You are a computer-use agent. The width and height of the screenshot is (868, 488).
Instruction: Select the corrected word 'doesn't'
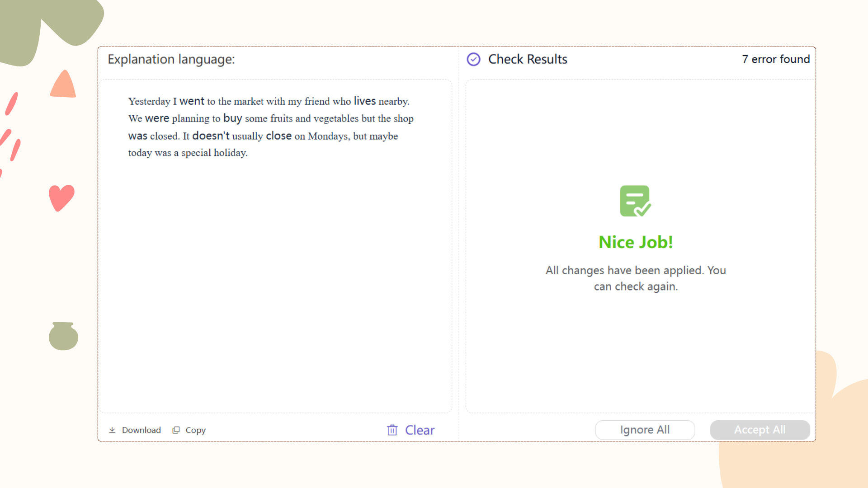tap(211, 135)
